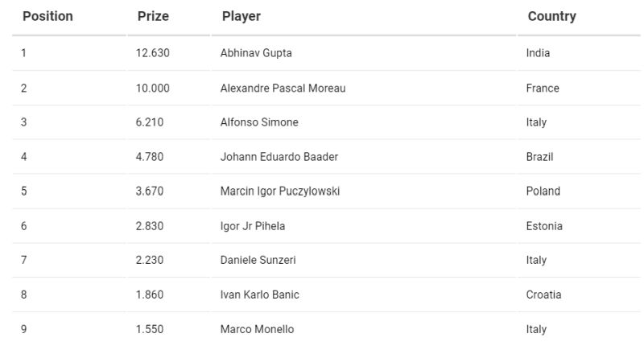Click on Igor Jr Pihela
Screen dimensions: 644x346
pyautogui.click(x=253, y=226)
